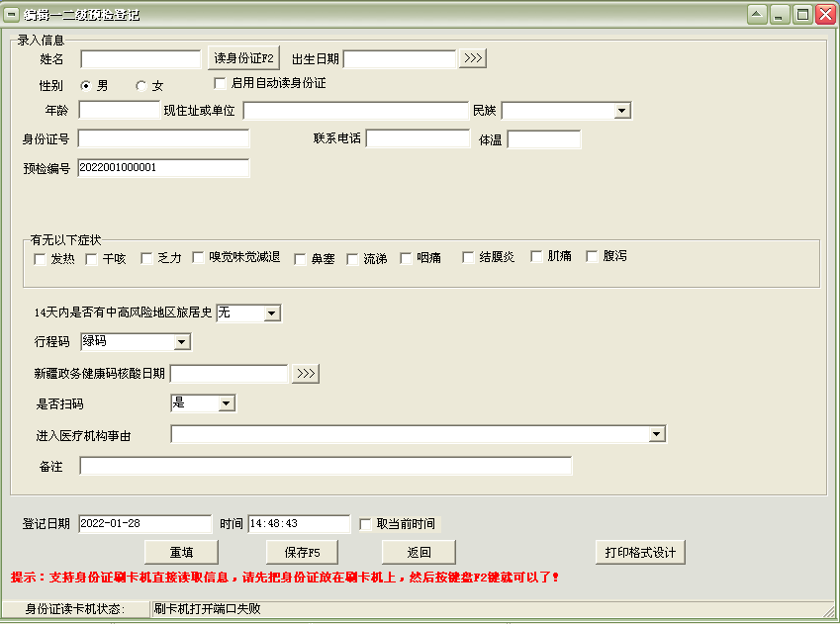Click the 时间 field 14:48:43
Screen dimensions: 840x624
pyautogui.click(x=299, y=524)
